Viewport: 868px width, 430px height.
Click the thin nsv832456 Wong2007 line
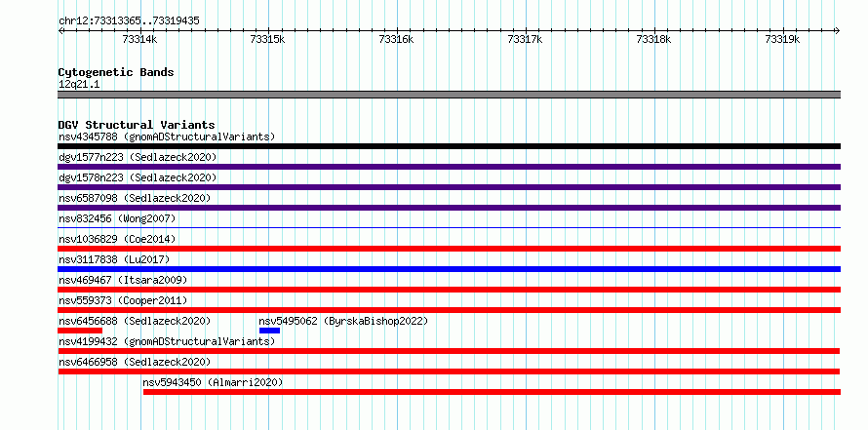point(449,227)
